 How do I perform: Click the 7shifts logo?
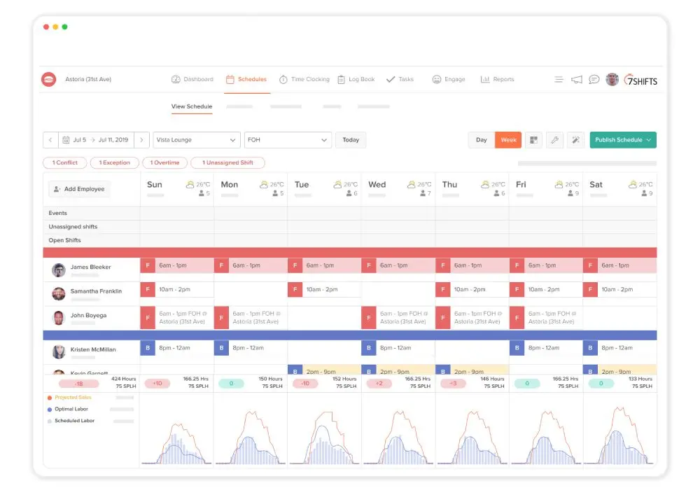[641, 80]
